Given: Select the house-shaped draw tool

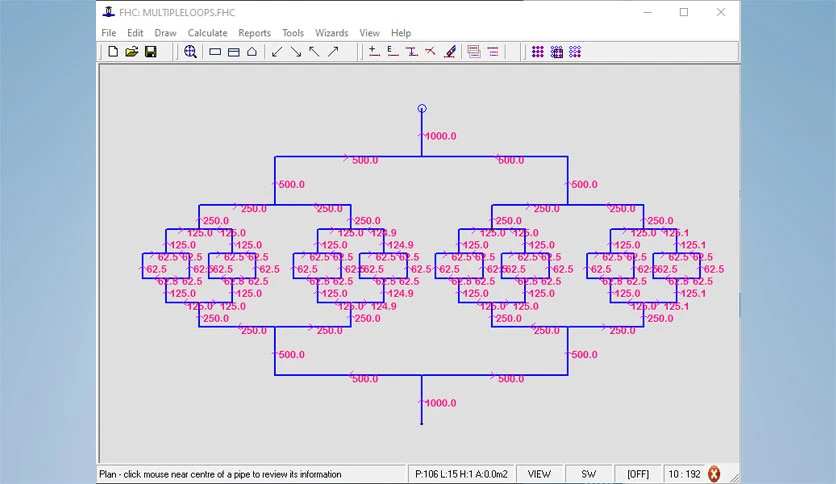Looking at the screenshot, I should click(252, 52).
